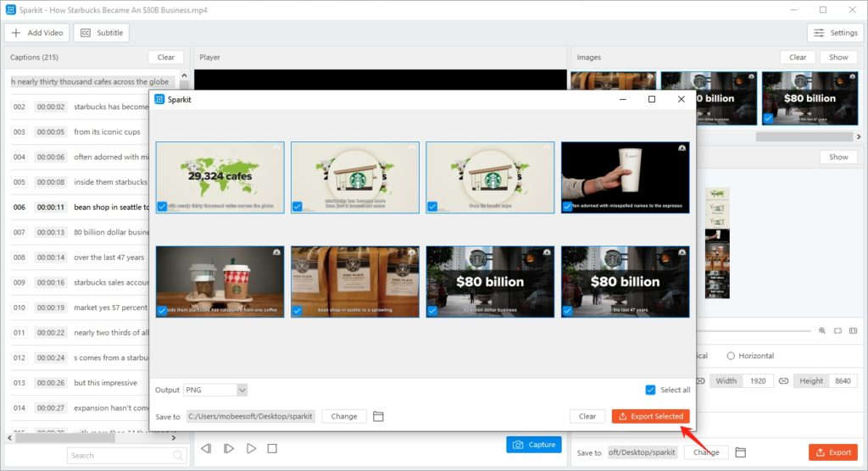The image size is (868, 471).
Task: Click the search magnifier icon in captions
Action: pos(178,456)
